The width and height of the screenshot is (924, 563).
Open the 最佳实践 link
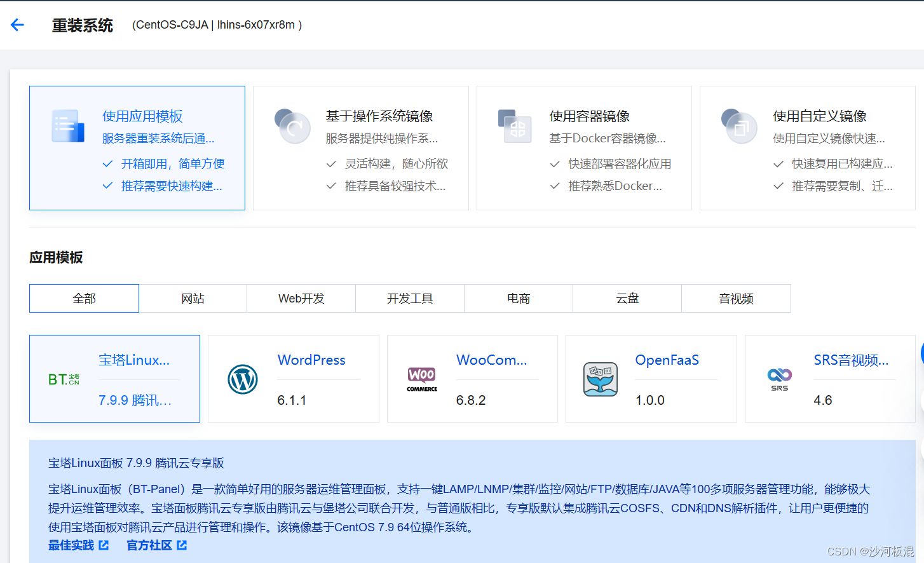(x=71, y=545)
